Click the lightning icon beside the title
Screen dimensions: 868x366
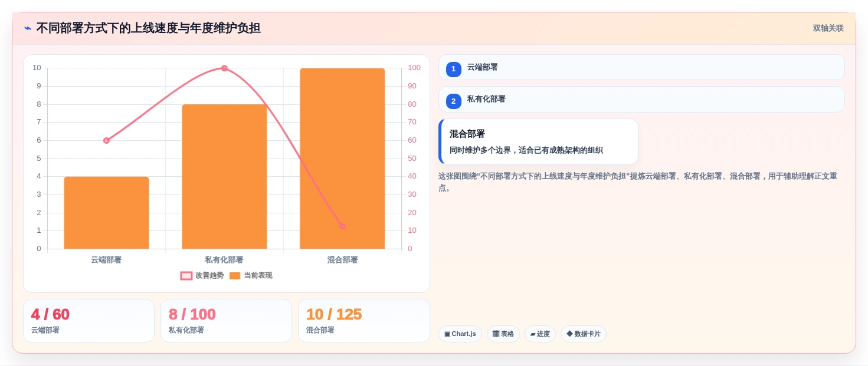click(x=28, y=28)
